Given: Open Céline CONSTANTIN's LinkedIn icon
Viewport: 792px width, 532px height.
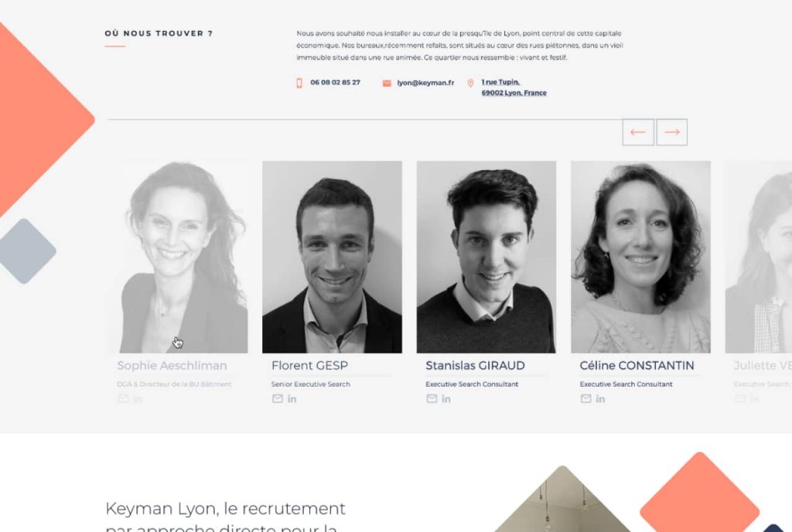Looking at the screenshot, I should [600, 399].
